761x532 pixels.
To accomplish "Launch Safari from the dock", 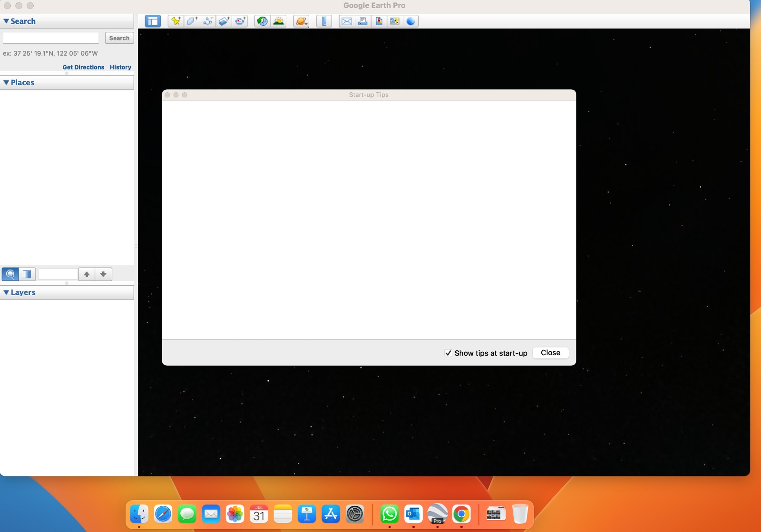I will (163, 514).
